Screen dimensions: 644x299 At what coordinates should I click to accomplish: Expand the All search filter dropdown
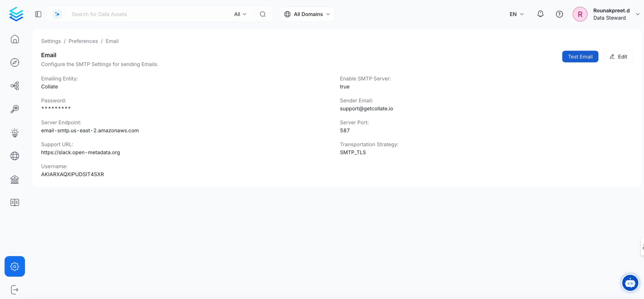coord(240,14)
